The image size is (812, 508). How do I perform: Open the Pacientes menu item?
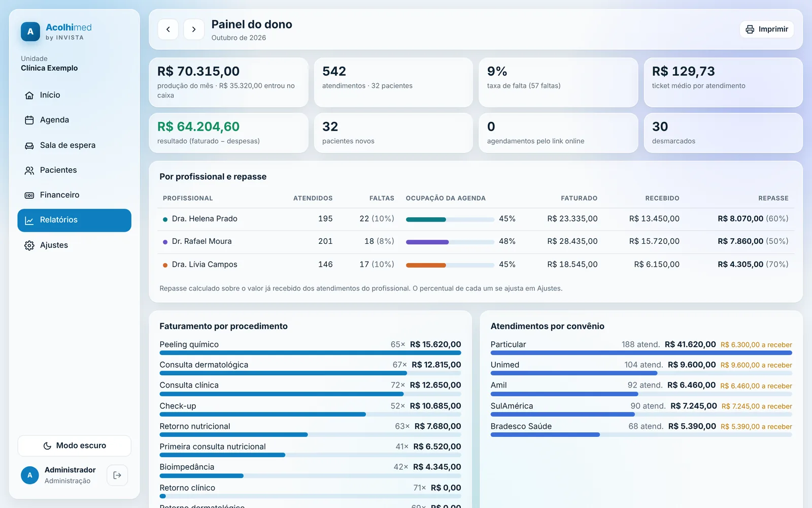pyautogui.click(x=75, y=170)
